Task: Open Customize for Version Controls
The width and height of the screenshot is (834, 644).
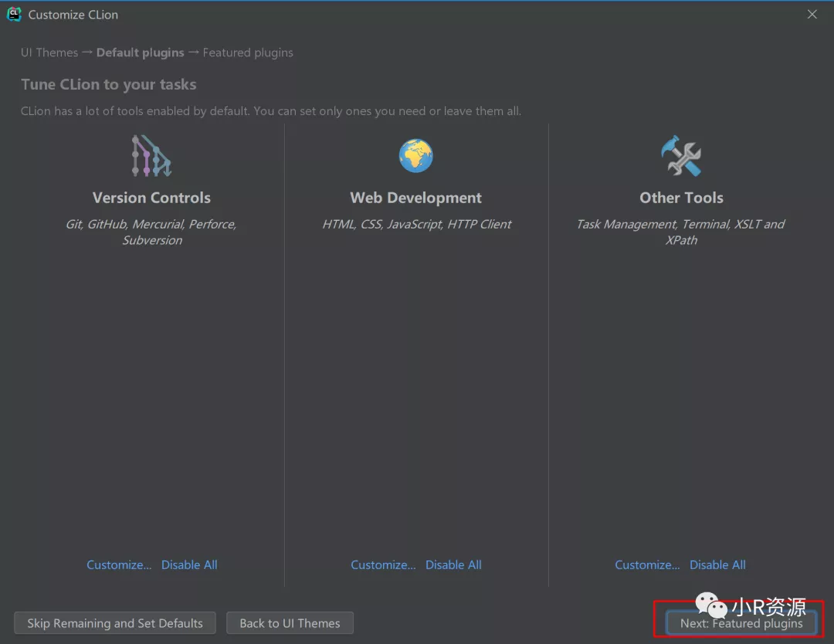Action: click(119, 564)
